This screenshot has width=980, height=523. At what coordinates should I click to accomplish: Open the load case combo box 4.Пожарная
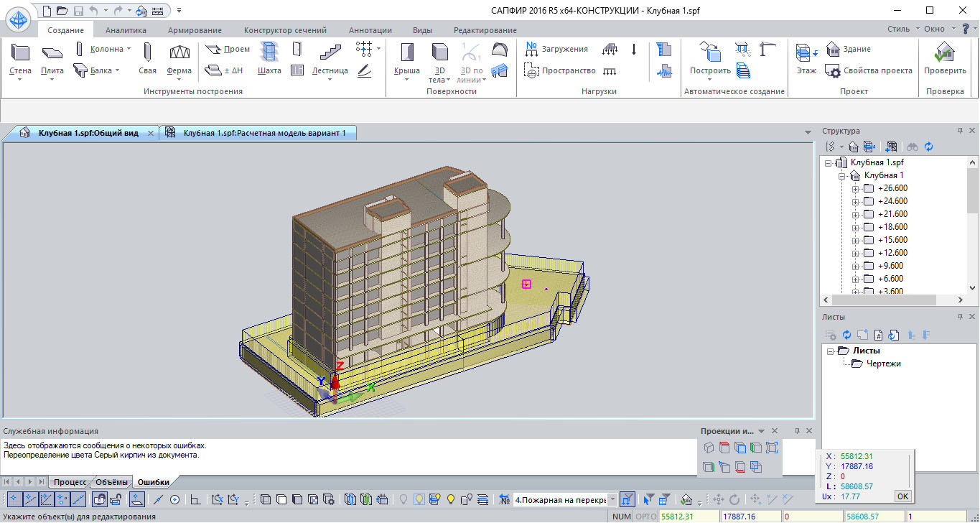(565, 499)
